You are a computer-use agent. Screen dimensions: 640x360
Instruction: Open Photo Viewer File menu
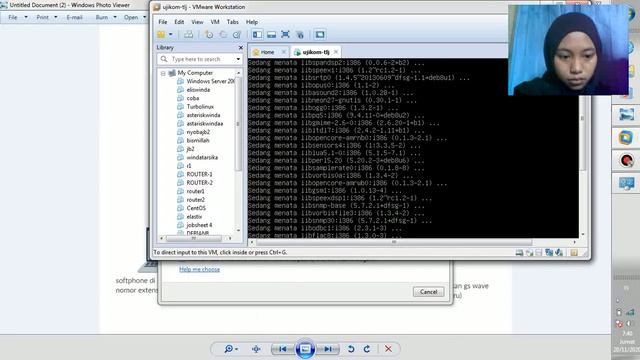[18, 18]
